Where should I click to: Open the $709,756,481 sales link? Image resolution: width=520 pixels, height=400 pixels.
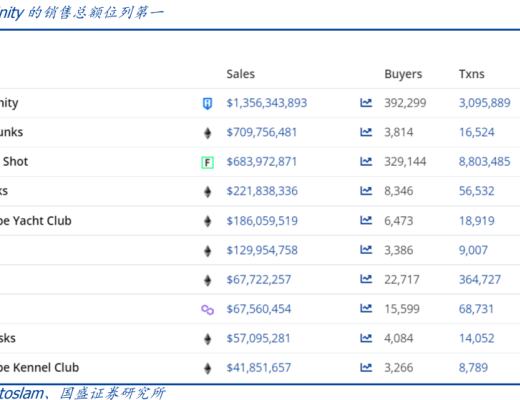262,132
